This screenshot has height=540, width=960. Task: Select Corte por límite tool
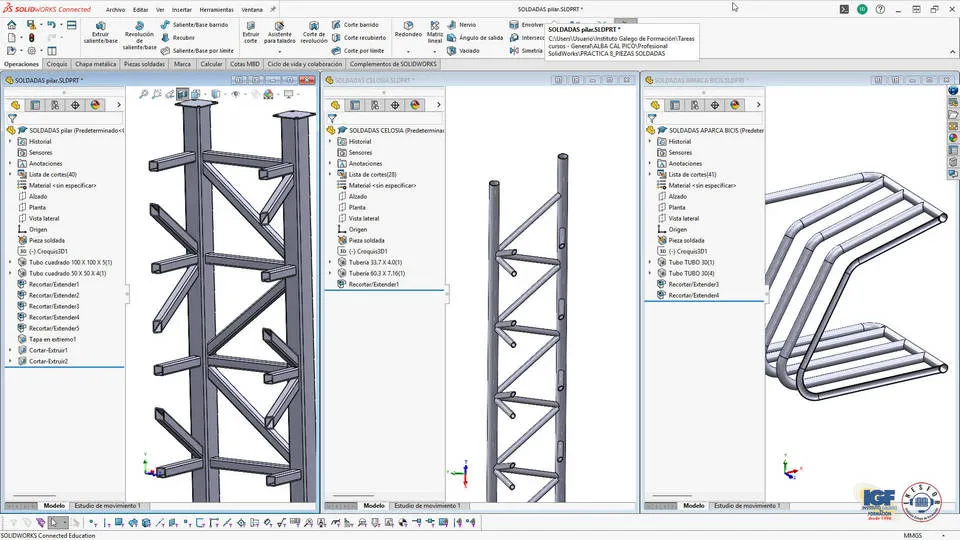358,51
